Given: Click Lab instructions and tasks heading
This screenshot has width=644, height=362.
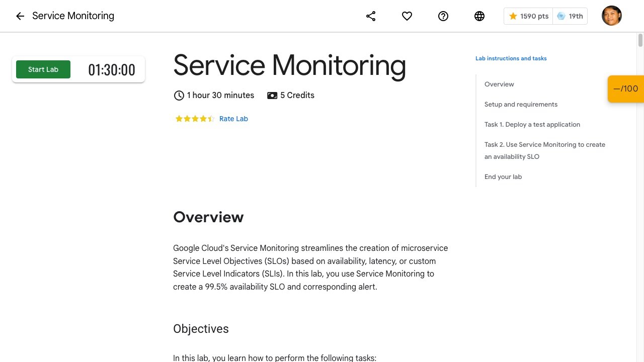Looking at the screenshot, I should click(x=511, y=58).
